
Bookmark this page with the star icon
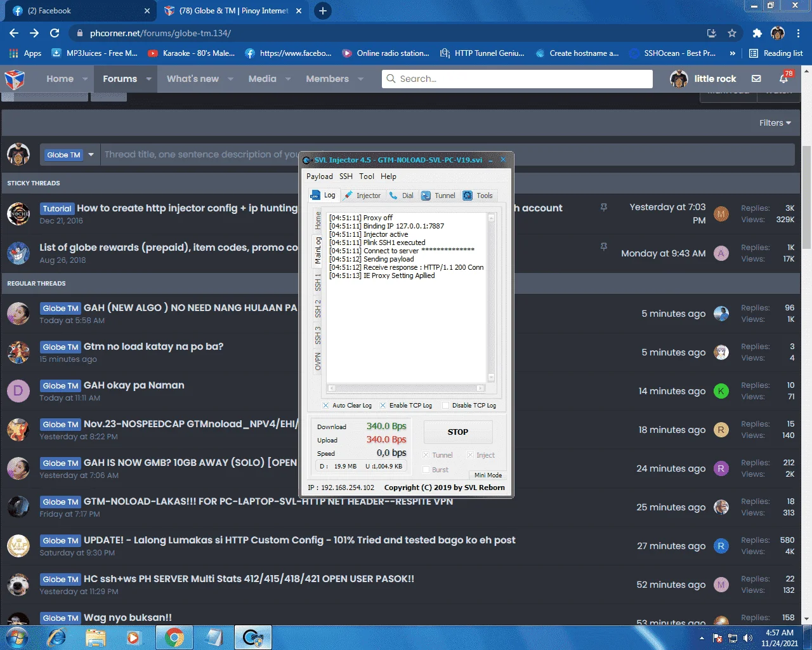click(732, 33)
